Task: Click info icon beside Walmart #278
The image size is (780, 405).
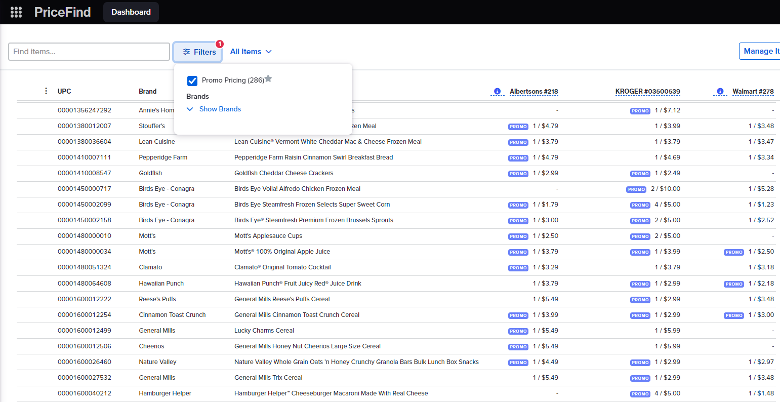Action: point(720,92)
